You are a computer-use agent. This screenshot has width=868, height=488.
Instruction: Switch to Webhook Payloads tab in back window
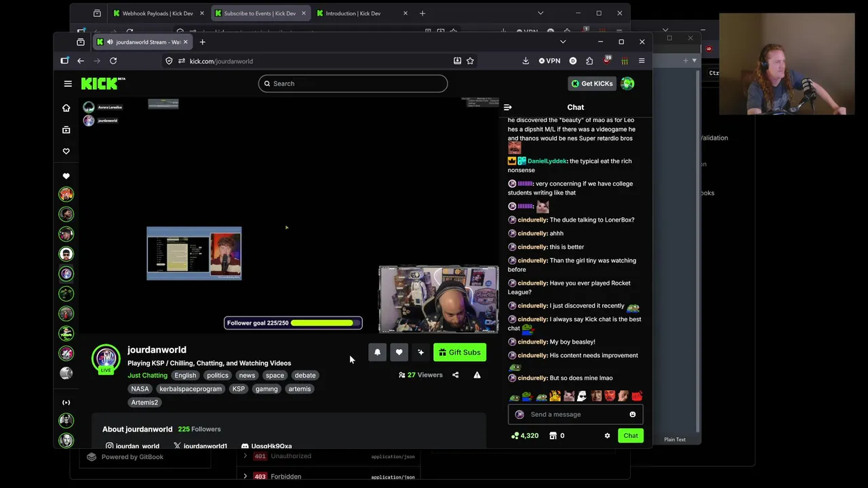[x=158, y=13]
